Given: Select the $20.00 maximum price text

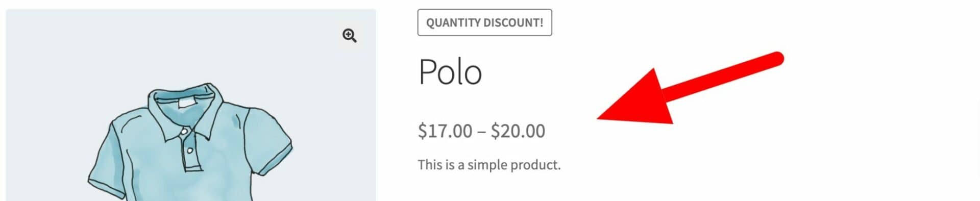Looking at the screenshot, I should [518, 131].
